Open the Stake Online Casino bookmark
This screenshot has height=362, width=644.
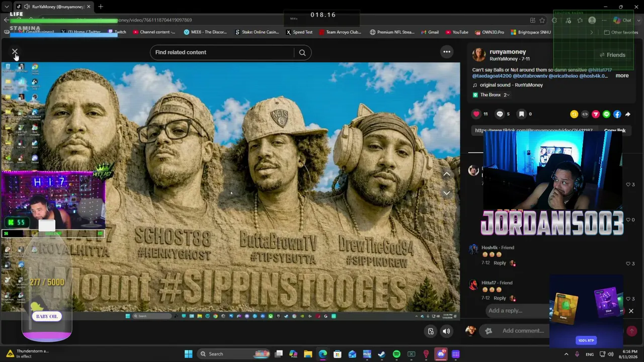pos(257,32)
